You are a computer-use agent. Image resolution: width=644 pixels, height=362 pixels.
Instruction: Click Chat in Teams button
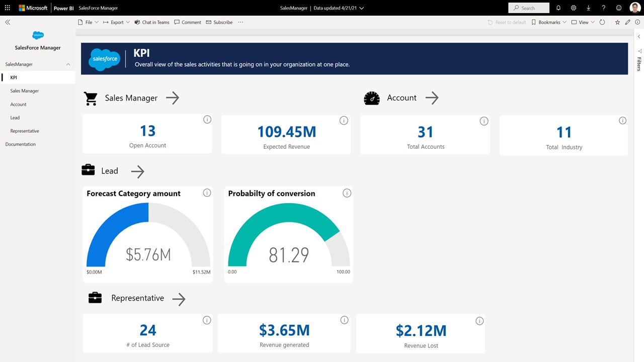coord(152,22)
